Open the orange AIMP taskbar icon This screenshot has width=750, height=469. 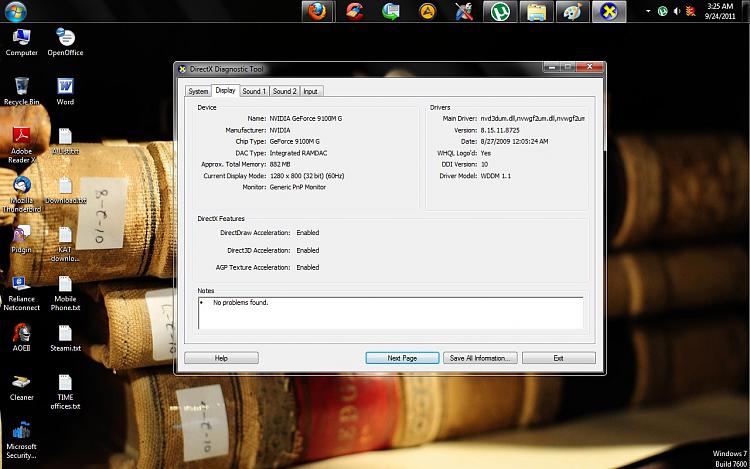pyautogui.click(x=427, y=11)
